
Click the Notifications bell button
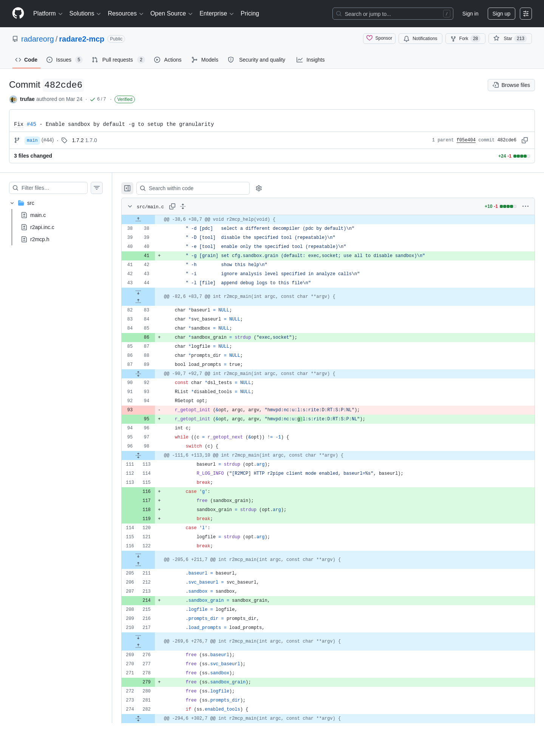[420, 39]
